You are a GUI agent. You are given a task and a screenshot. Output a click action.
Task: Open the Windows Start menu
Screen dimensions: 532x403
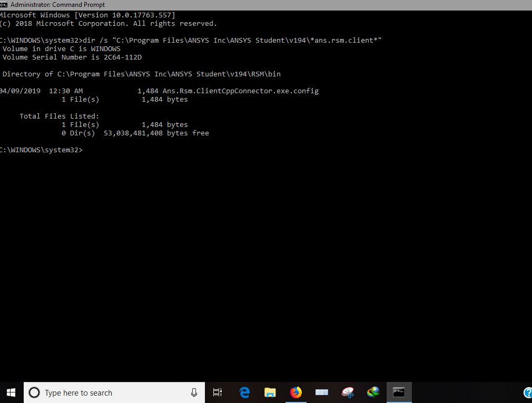point(11,392)
